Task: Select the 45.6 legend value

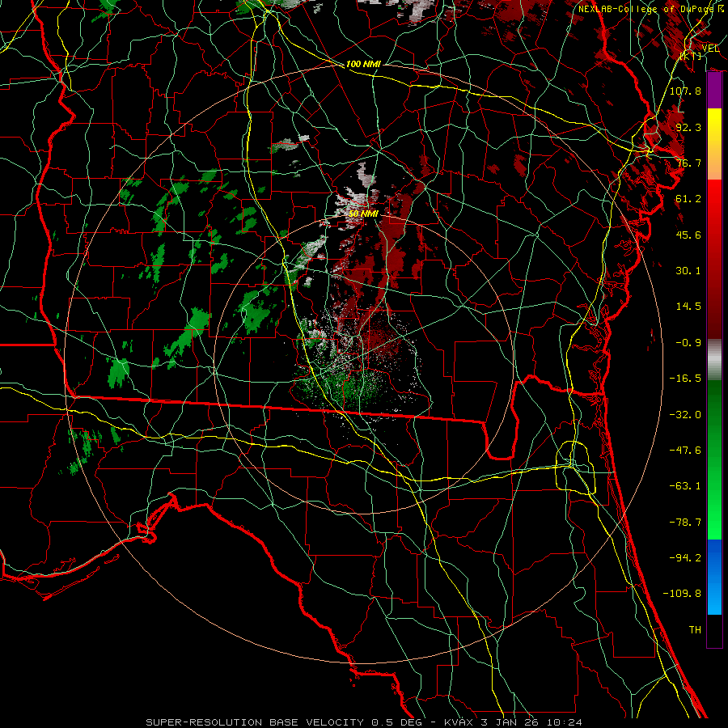Action: [688, 235]
